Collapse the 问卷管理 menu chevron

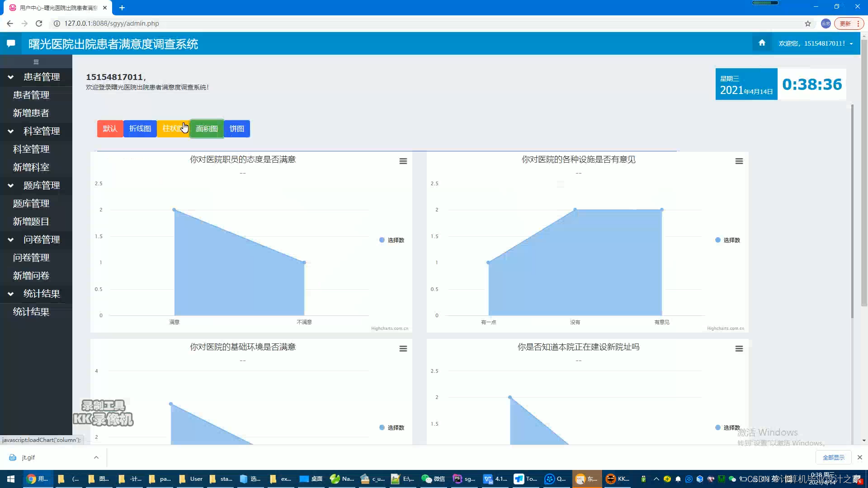pos(10,240)
